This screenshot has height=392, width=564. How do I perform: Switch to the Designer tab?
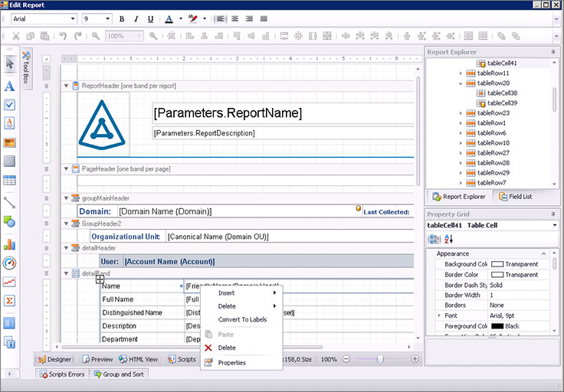(x=54, y=359)
